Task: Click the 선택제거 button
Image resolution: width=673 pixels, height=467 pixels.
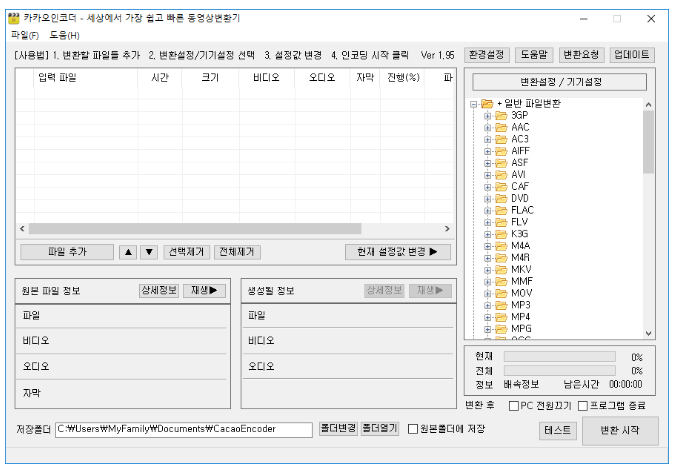Action: pos(186,252)
